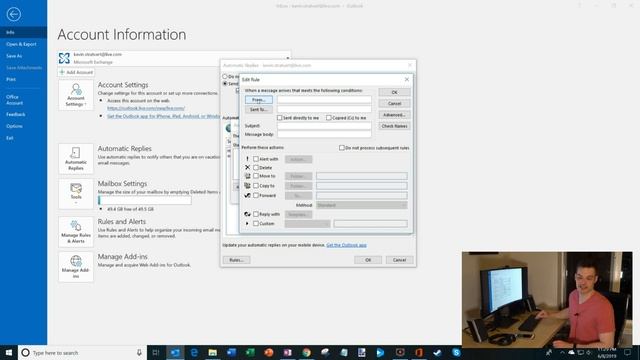Open the Get the Outlook app link

coord(346,245)
